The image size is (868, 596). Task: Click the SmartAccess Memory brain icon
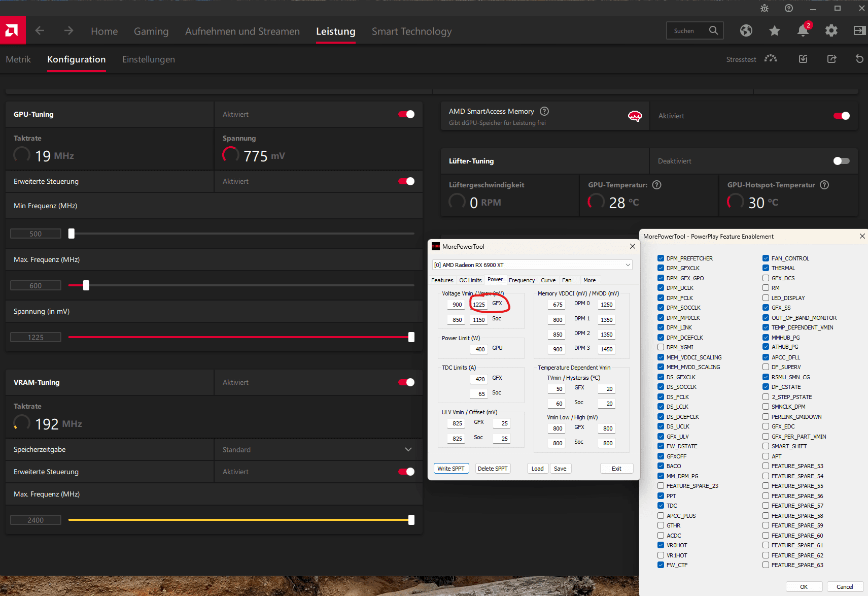click(x=635, y=116)
